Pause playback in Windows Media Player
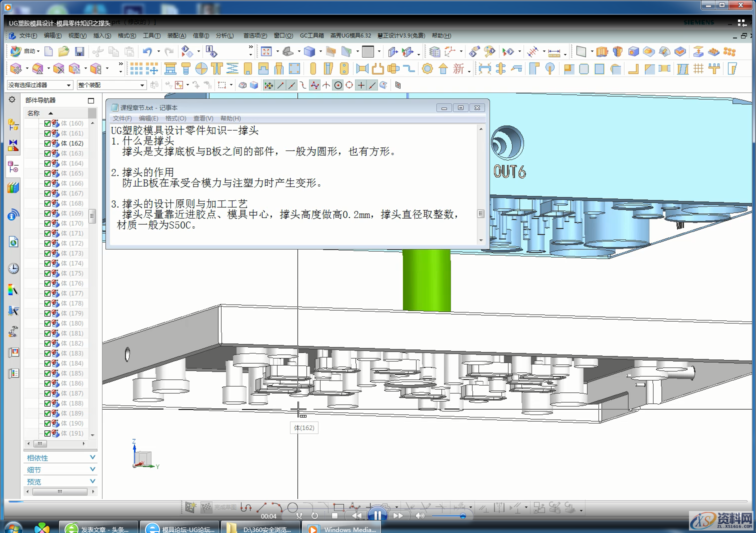Screen dimensions: 756x533 click(x=377, y=514)
